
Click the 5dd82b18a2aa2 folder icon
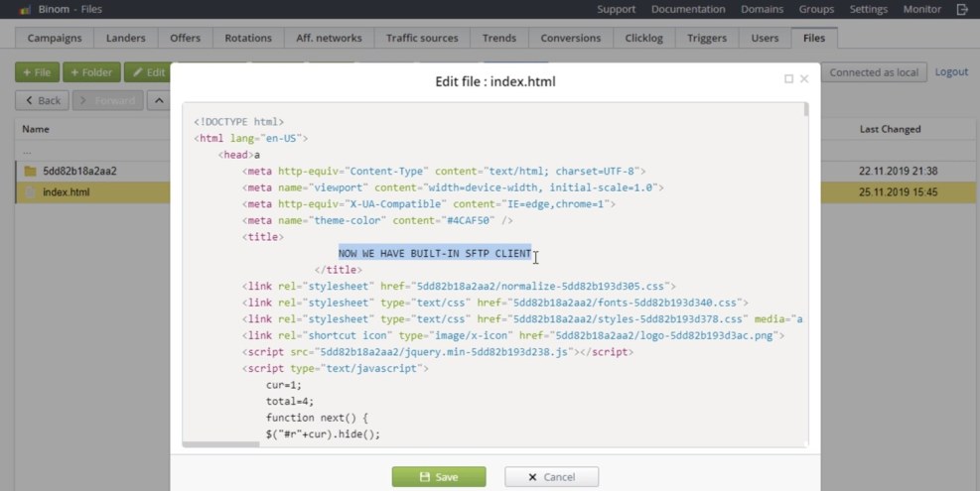tap(30, 171)
